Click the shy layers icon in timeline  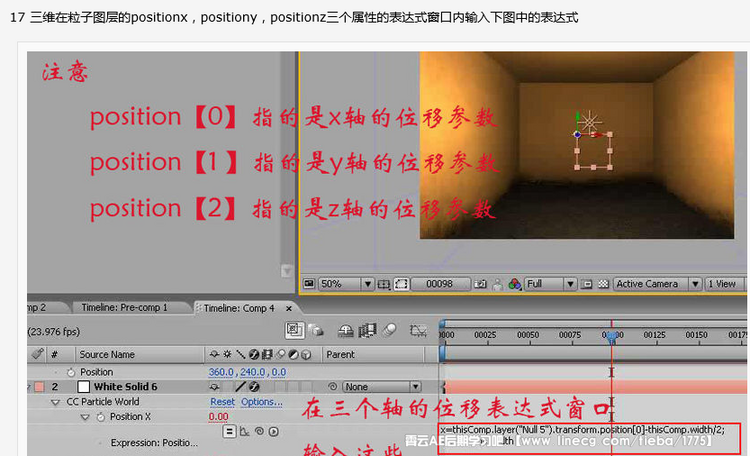coord(345,331)
